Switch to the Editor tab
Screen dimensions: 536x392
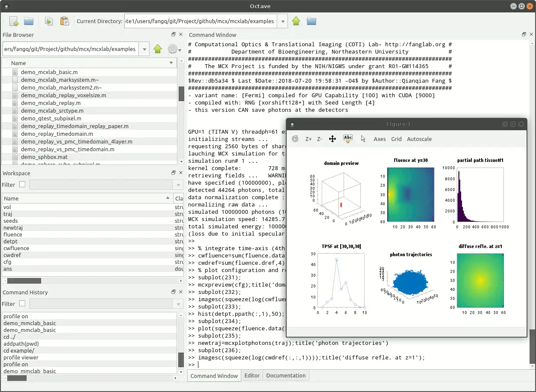point(252,376)
